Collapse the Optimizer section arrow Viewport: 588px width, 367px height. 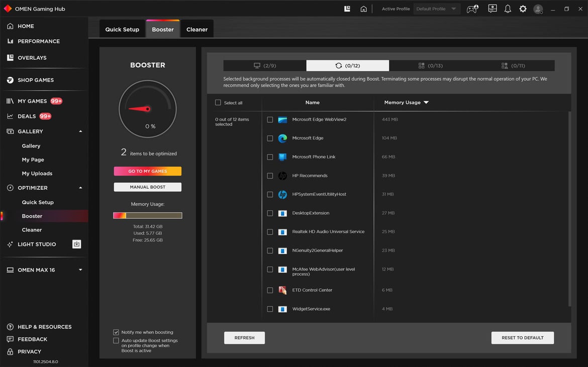(x=80, y=188)
